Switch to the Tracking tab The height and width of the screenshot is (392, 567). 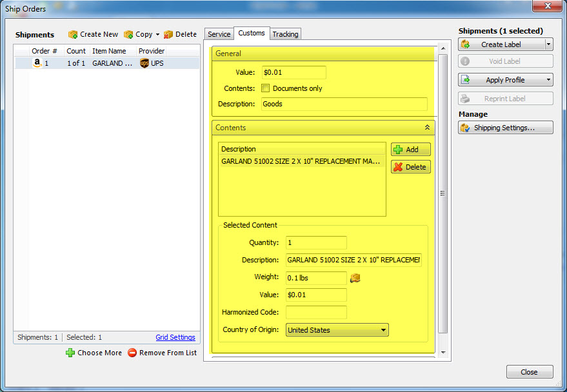coord(285,34)
